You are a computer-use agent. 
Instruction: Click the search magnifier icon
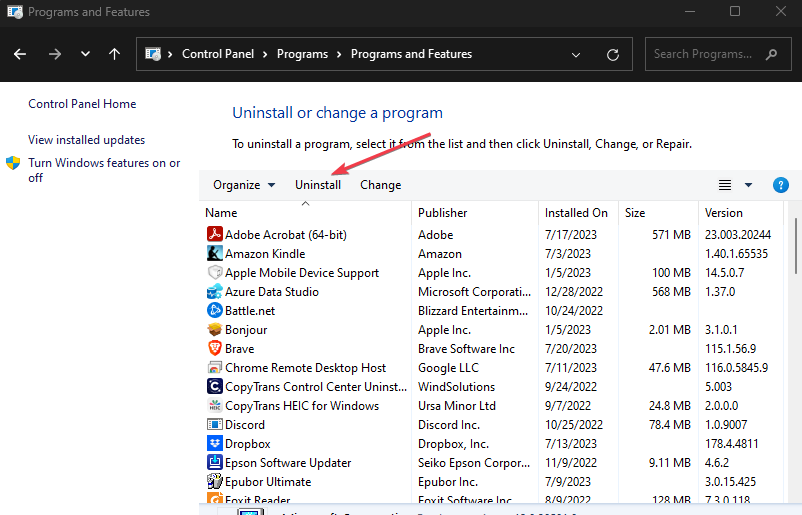[x=771, y=54]
